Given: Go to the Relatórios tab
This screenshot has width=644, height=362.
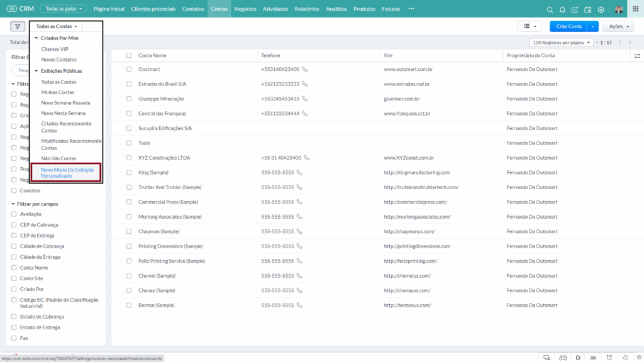Looking at the screenshot, I should coord(307,9).
